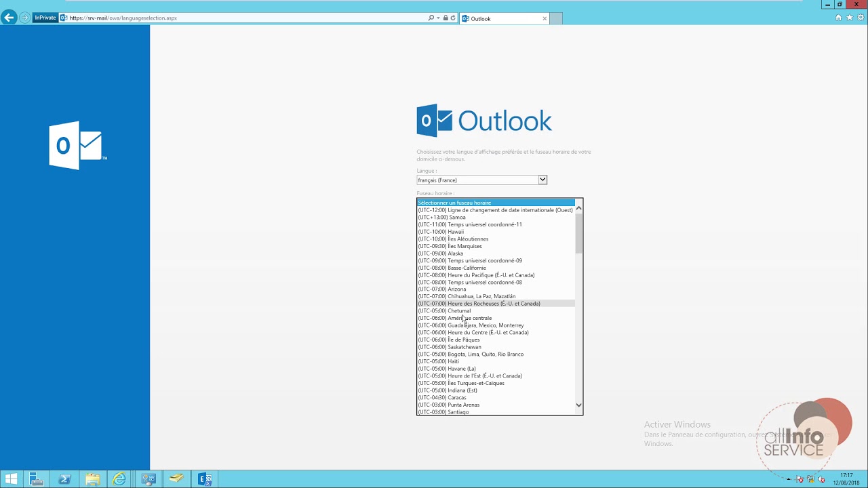The height and width of the screenshot is (488, 868).
Task: Open the Control Panel taskbar icon
Action: point(149,479)
